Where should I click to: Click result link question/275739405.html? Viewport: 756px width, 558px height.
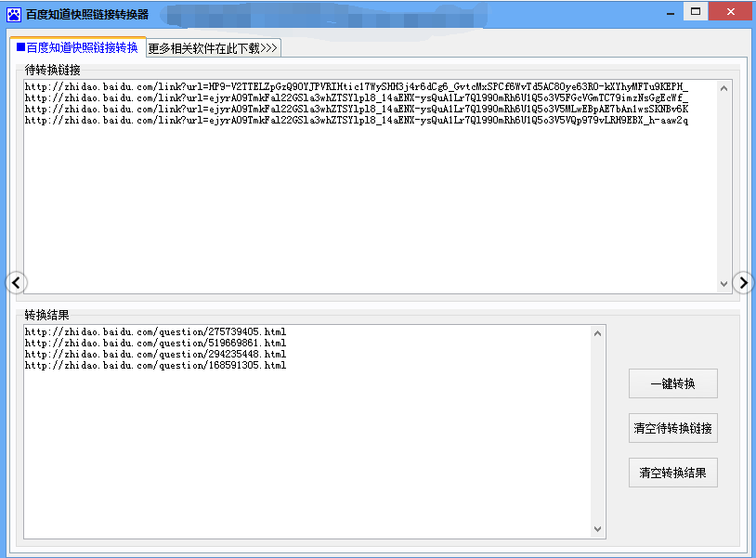(155, 331)
